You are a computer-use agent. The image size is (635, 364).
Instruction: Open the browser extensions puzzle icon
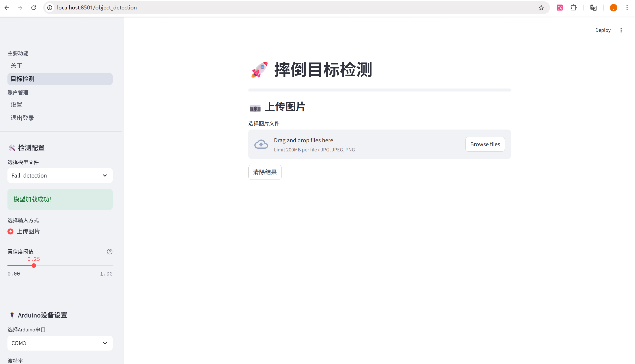tap(573, 7)
